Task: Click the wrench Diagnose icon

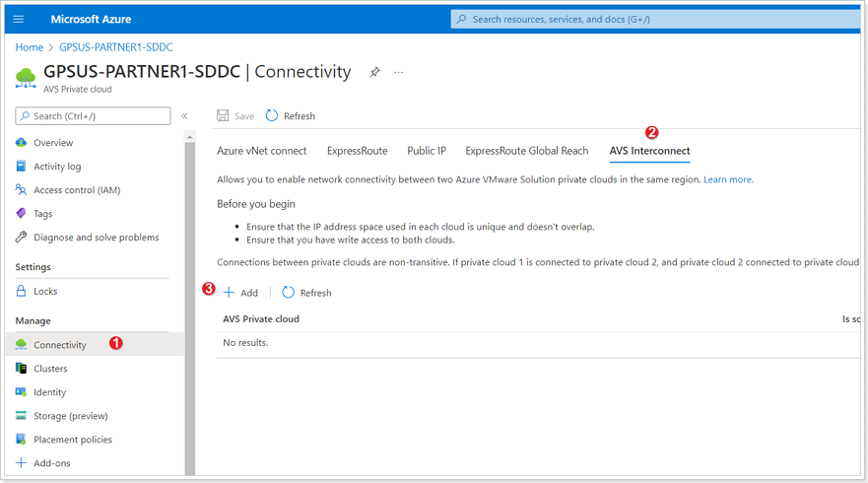Action: coord(21,238)
